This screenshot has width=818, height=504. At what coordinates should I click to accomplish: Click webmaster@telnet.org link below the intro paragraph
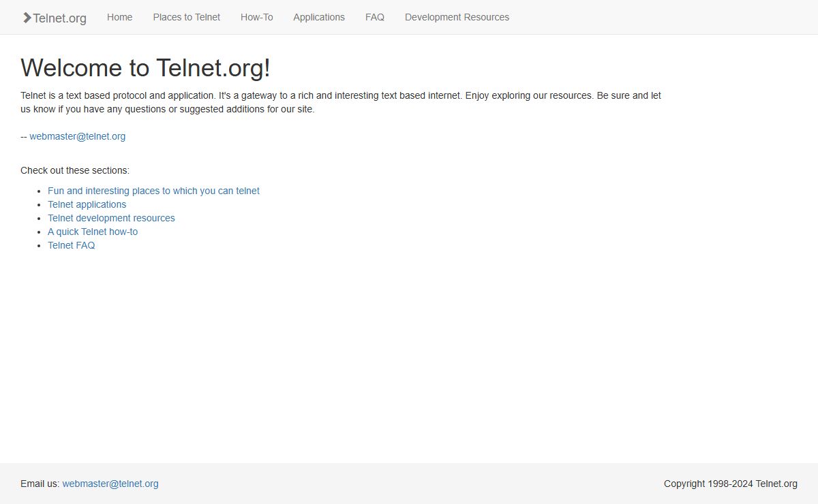(77, 136)
